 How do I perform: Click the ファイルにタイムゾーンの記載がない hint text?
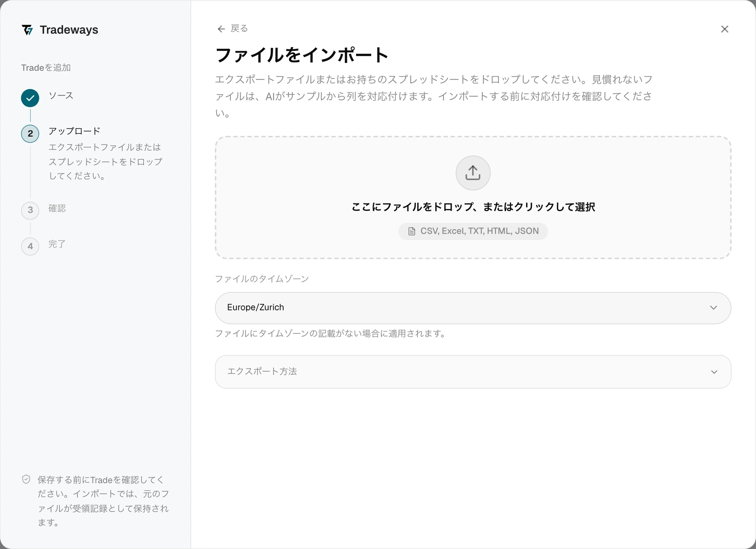(331, 334)
